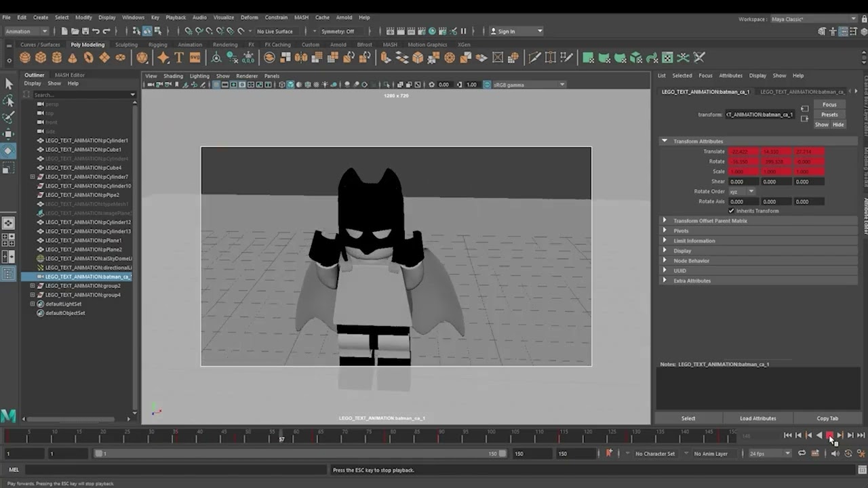Image resolution: width=868 pixels, height=488 pixels.
Task: Switch to the Sculpting shelf tab
Action: pos(126,45)
